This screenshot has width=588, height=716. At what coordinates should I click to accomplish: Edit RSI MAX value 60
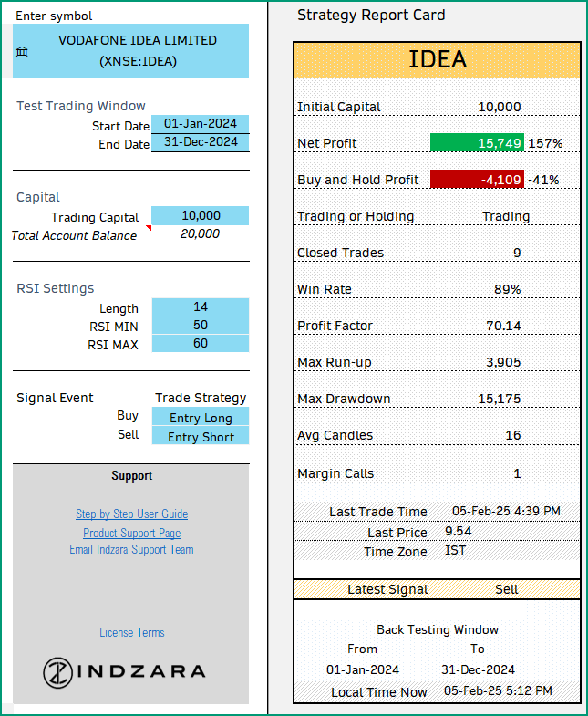(x=200, y=343)
